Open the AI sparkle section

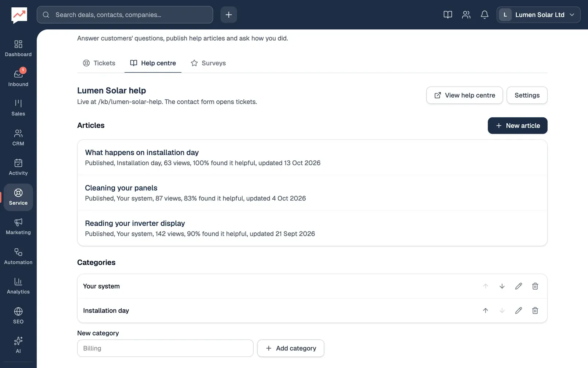tap(18, 346)
